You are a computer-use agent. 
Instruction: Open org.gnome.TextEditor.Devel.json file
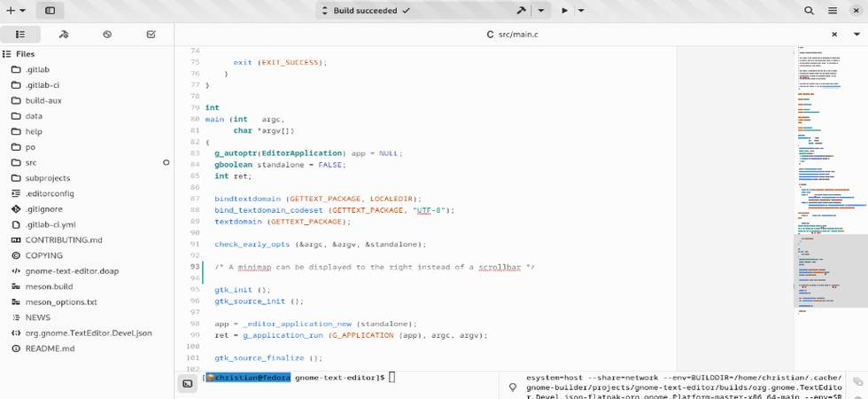87,333
